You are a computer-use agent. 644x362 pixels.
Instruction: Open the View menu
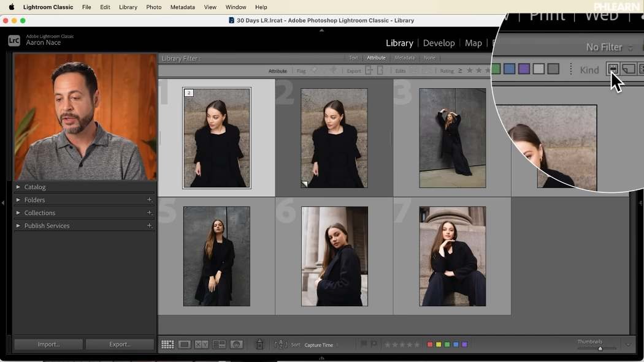(210, 7)
